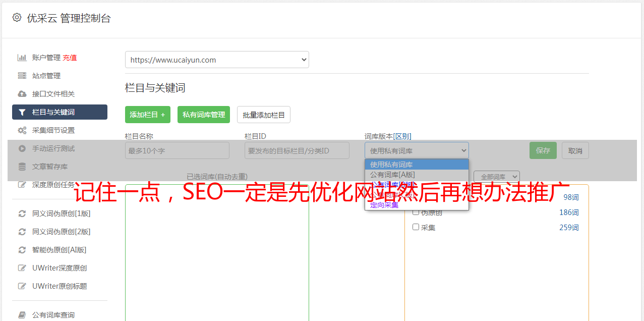Click the 98词 count

571,197
